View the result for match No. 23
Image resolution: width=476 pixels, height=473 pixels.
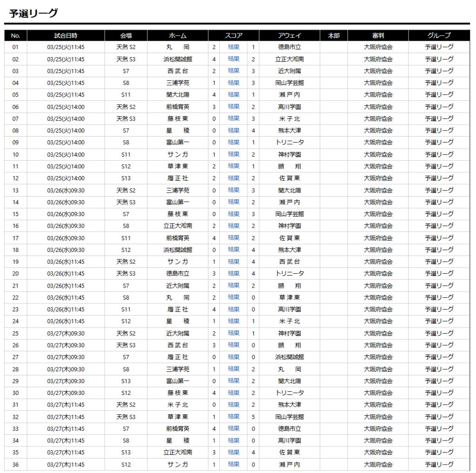[x=233, y=309]
